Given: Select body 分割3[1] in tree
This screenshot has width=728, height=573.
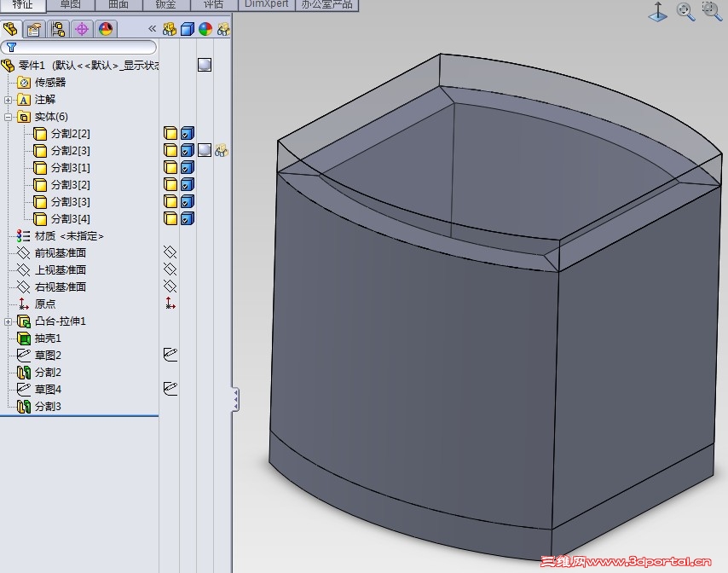Looking at the screenshot, I should click(x=61, y=168).
